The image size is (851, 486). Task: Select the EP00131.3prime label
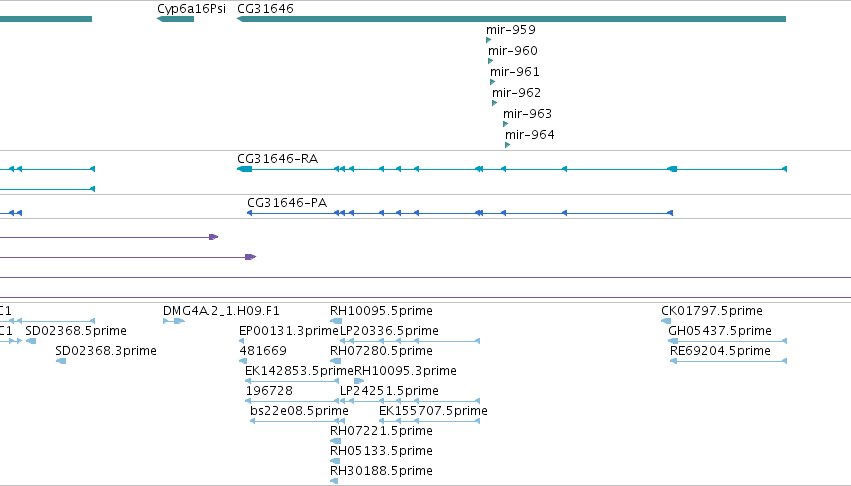click(x=289, y=331)
